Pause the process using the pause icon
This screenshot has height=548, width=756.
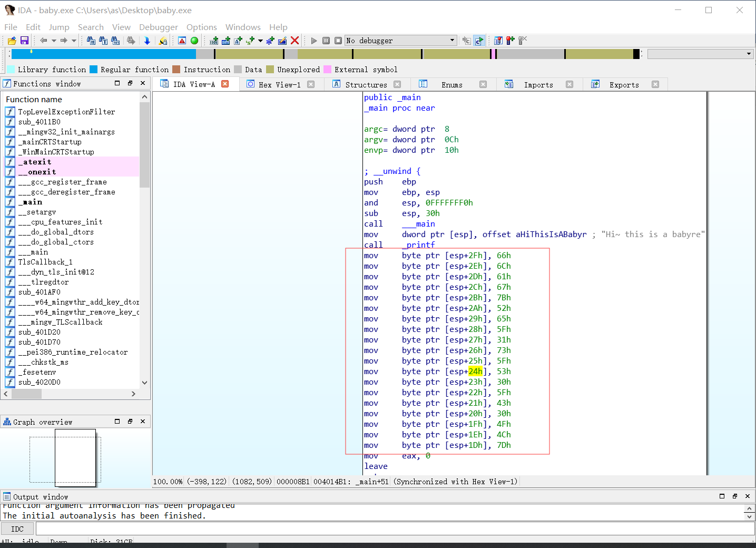[326, 40]
